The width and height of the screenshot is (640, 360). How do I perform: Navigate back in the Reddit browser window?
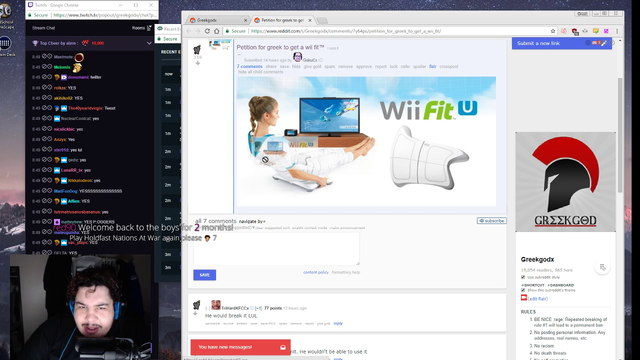pos(189,31)
